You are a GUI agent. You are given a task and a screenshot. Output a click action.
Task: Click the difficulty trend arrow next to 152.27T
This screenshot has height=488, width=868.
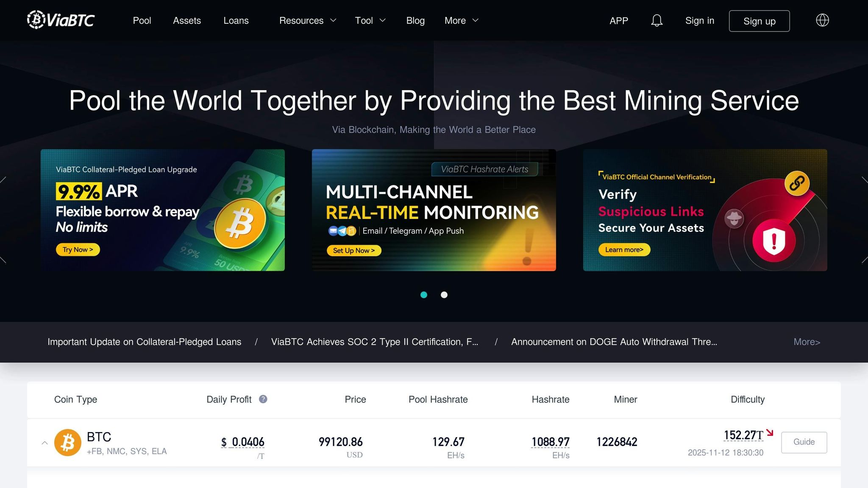[x=771, y=433]
